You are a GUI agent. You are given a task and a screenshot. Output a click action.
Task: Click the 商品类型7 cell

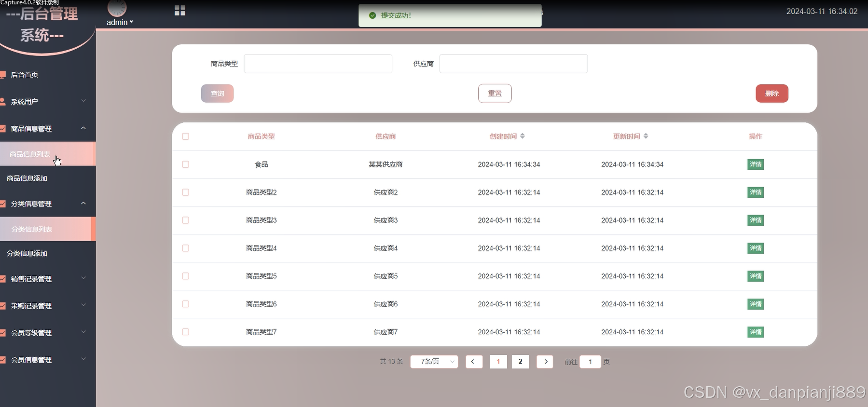pos(261,332)
